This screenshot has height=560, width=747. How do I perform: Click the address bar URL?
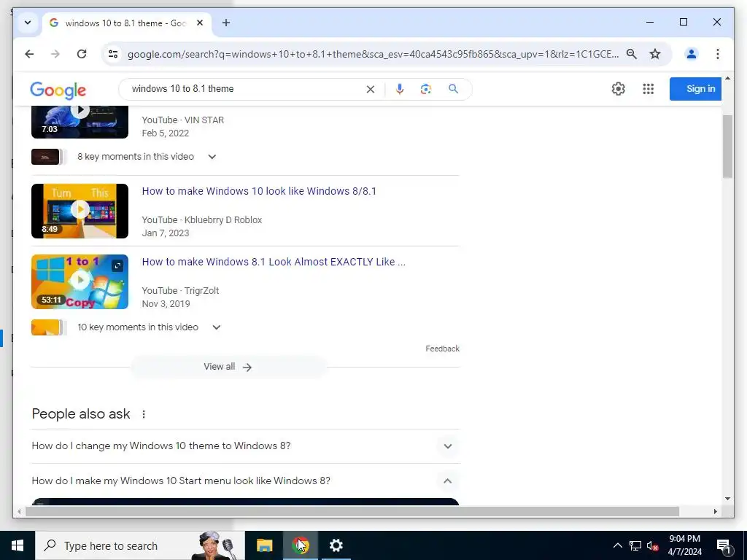tap(373, 54)
